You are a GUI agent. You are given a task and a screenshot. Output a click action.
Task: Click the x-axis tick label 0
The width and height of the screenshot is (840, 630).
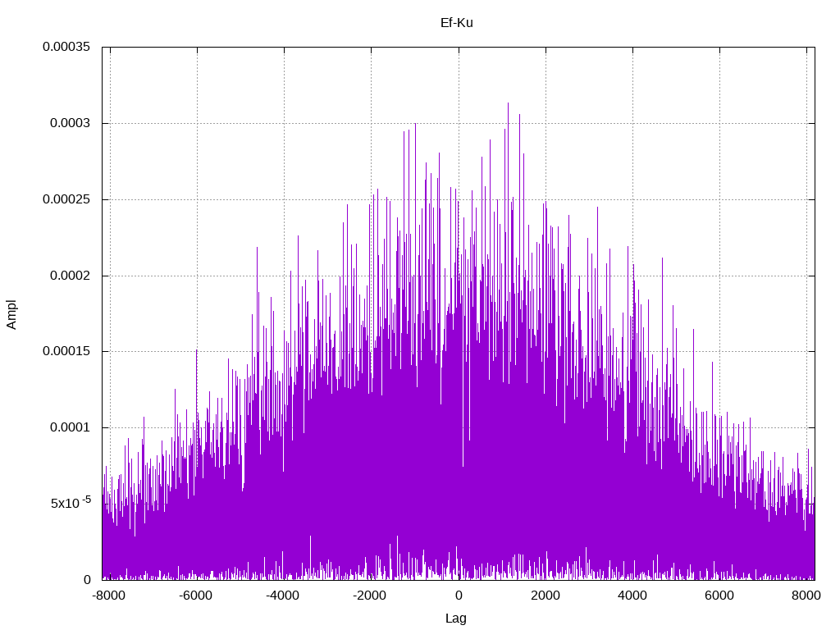click(x=459, y=596)
